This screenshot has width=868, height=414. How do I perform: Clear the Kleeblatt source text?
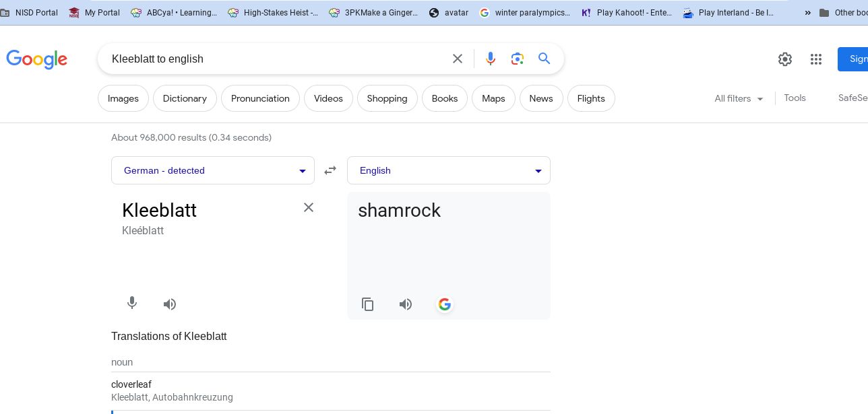[309, 207]
